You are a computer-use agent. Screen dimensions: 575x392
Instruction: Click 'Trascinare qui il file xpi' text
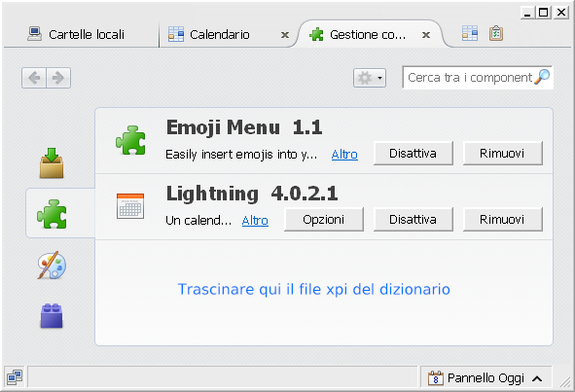point(314,289)
